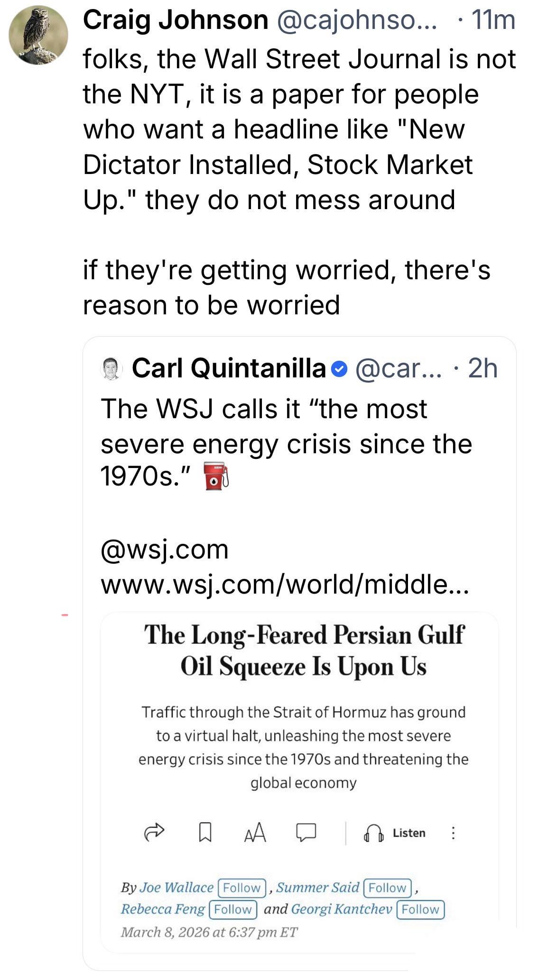Viewport: 538px width, 980px height.
Task: Open Joe Wallace author page
Action: tap(176, 888)
